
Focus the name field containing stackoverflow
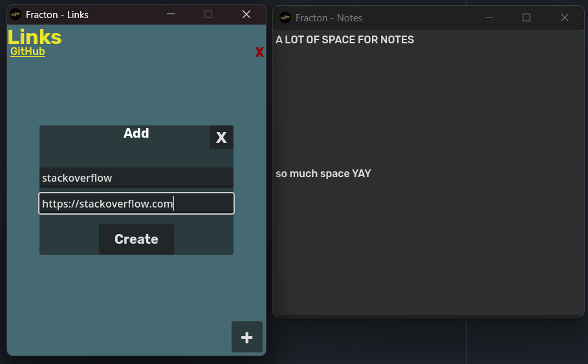(136, 178)
